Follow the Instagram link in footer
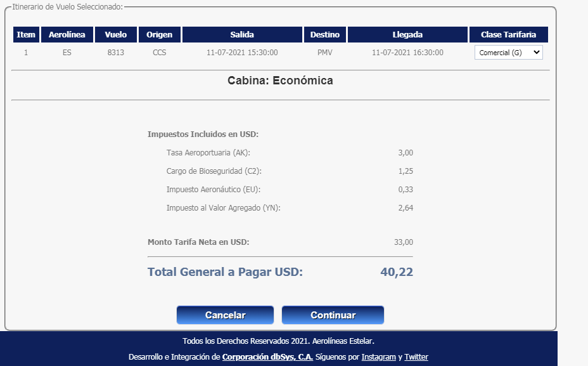Screen dimensions: 588x366 (x=378, y=357)
